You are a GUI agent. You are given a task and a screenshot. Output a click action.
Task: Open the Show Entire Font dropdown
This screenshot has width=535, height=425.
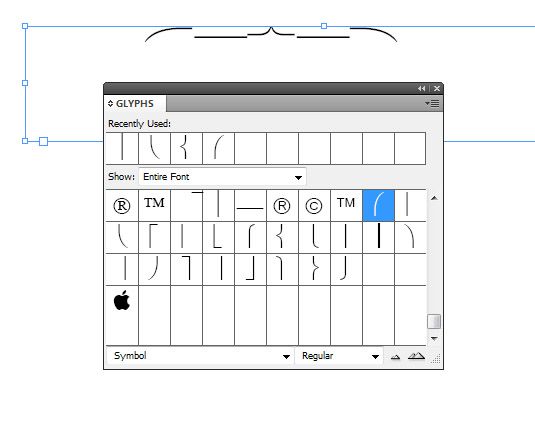pos(222,177)
